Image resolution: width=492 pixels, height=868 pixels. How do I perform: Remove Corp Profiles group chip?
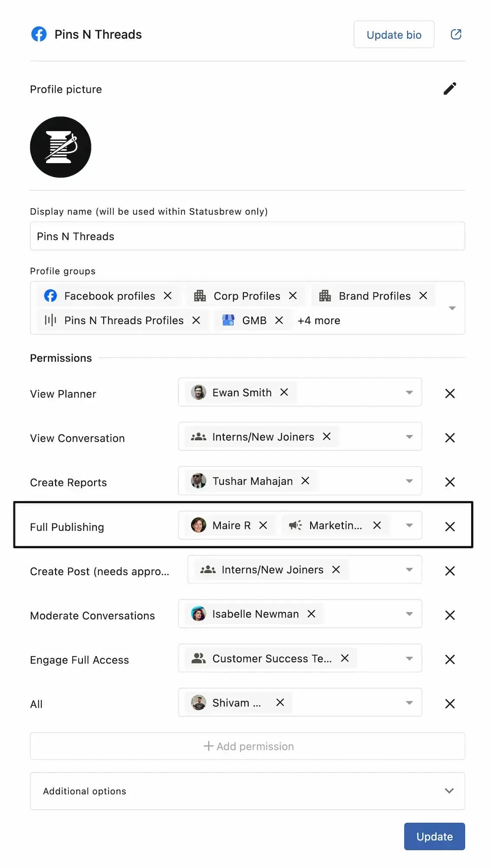293,296
